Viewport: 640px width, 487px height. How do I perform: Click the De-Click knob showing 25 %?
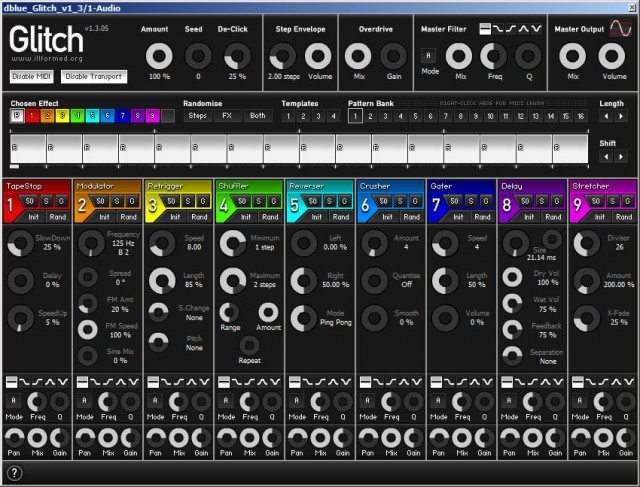[x=238, y=56]
